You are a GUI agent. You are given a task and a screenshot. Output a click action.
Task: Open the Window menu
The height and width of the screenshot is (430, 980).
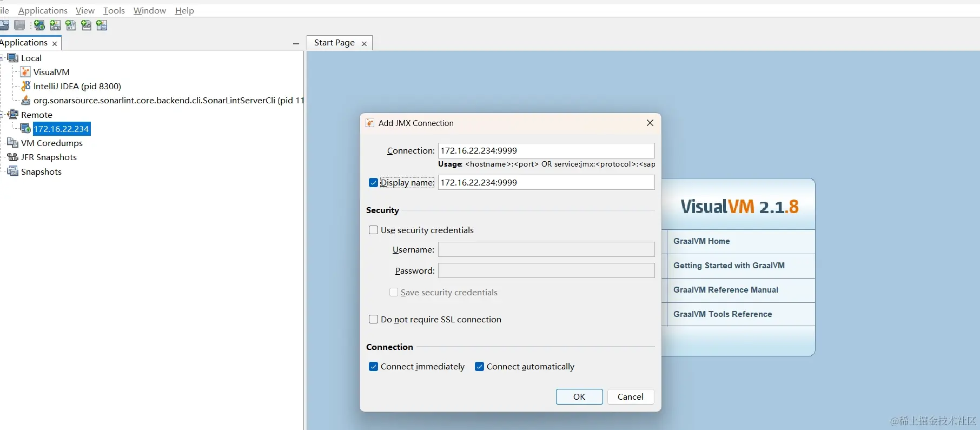(x=150, y=10)
